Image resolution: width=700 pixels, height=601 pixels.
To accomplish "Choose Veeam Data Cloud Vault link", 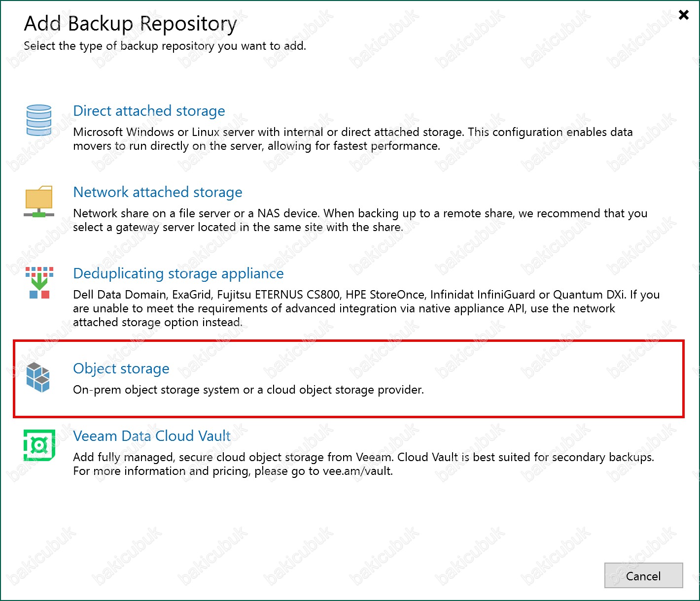I will point(152,436).
